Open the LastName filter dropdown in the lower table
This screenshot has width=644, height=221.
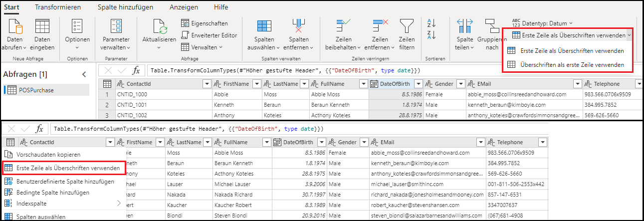point(207,142)
